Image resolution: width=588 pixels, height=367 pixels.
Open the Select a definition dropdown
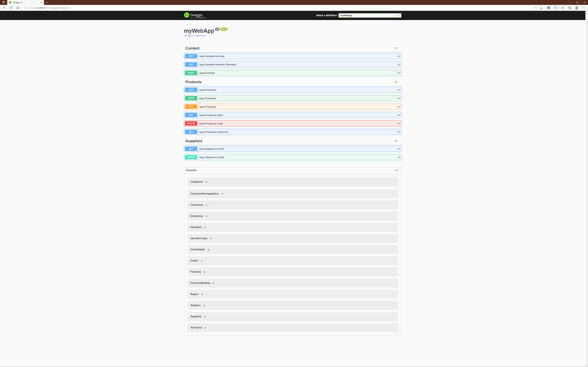pos(369,15)
